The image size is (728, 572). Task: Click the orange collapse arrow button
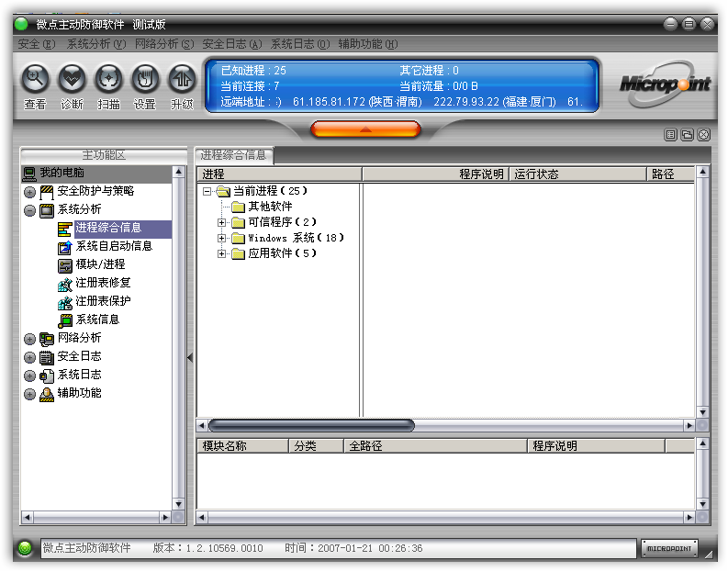tap(365, 129)
